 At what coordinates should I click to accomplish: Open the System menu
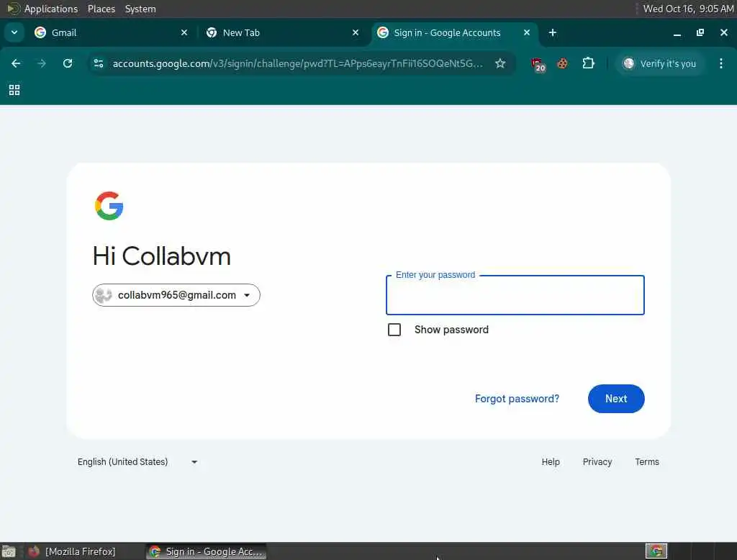(140, 9)
